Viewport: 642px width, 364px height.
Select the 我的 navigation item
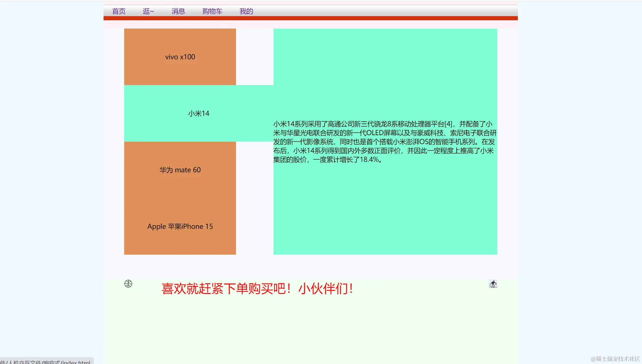click(x=246, y=11)
